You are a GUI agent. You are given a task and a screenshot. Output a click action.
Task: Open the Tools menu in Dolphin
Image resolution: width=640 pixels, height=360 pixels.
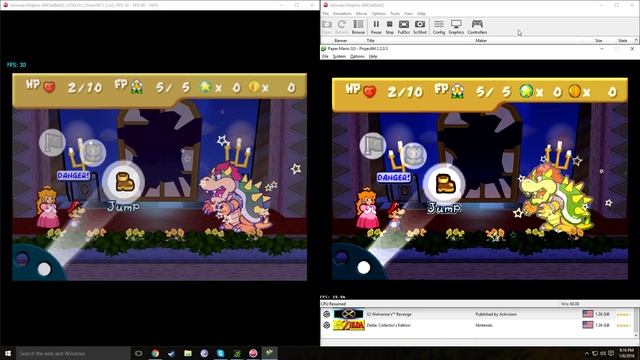click(395, 13)
